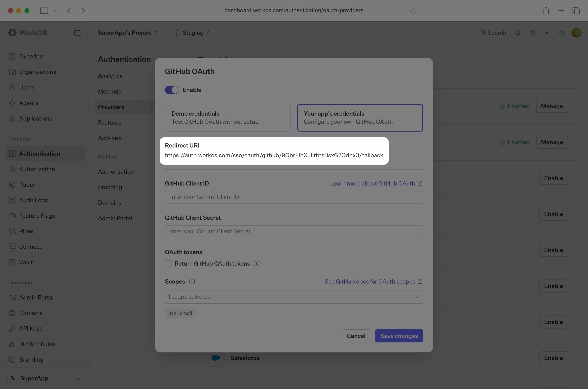Viewport: 588px width, 389px height.
Task: Open related Domains link in Authentication menu
Action: point(110,203)
